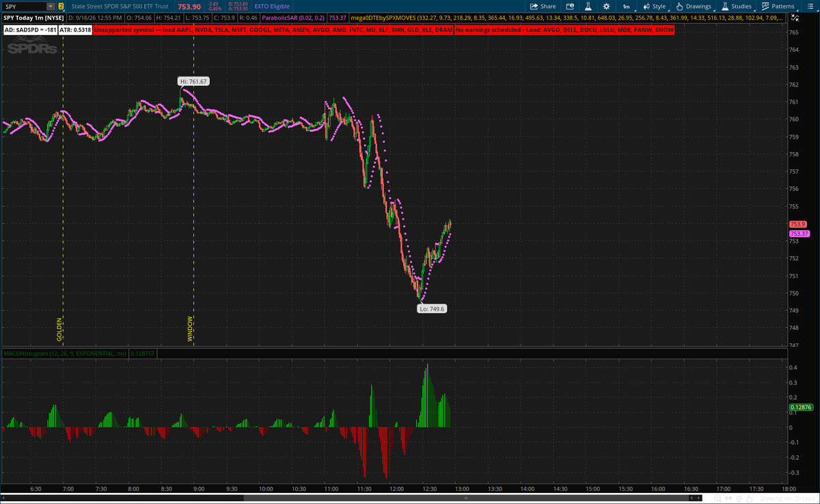The width and height of the screenshot is (820, 504).
Task: Open the 1m timeframe selector
Action: (627, 6)
